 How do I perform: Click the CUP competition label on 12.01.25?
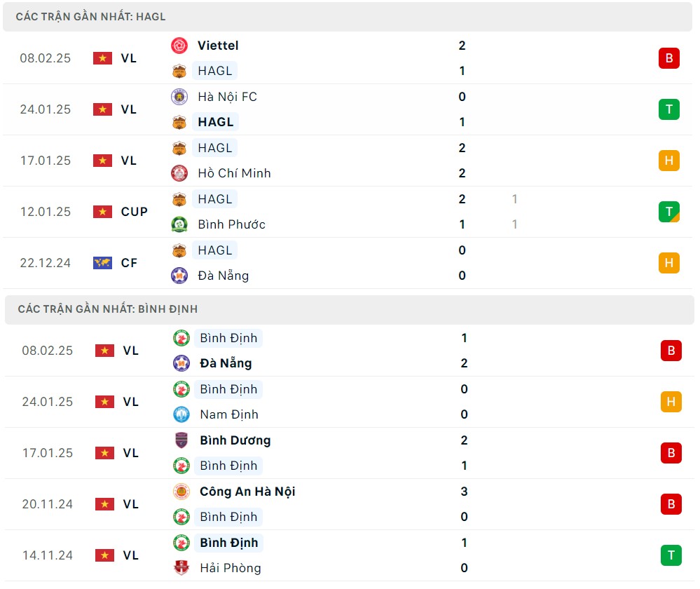click(x=134, y=212)
